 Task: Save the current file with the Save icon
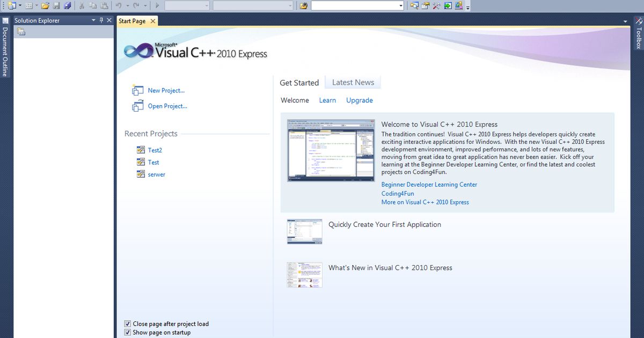[x=57, y=5]
